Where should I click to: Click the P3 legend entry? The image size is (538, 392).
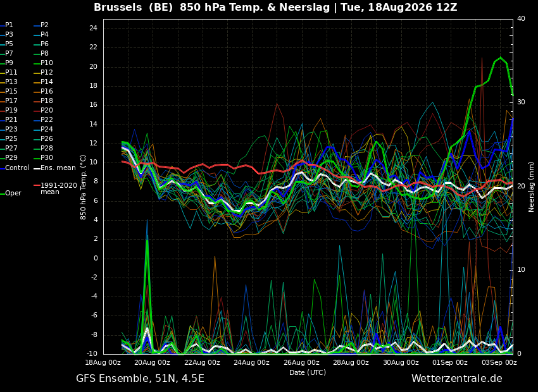point(9,35)
